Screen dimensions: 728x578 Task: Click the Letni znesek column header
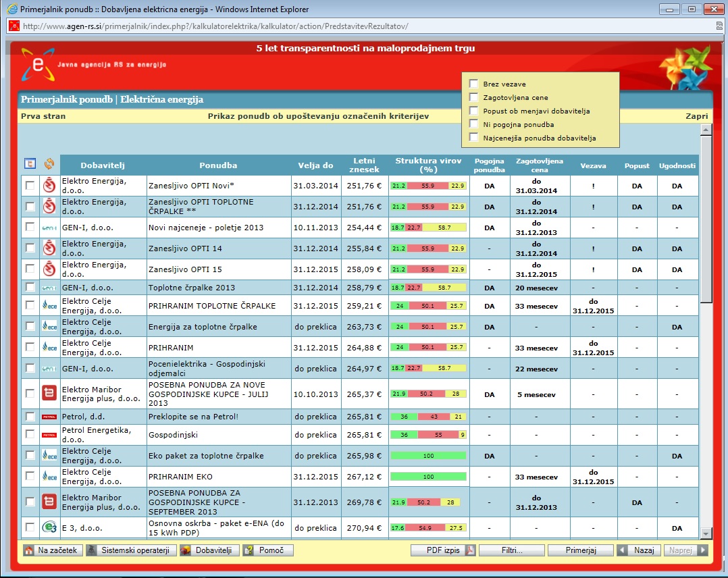pos(364,165)
